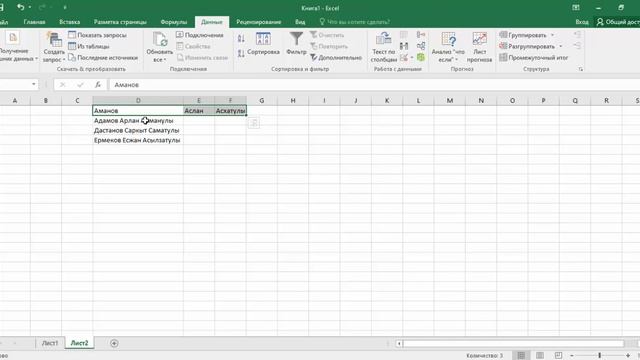Select column D header
640x360 pixels.
[138, 100]
